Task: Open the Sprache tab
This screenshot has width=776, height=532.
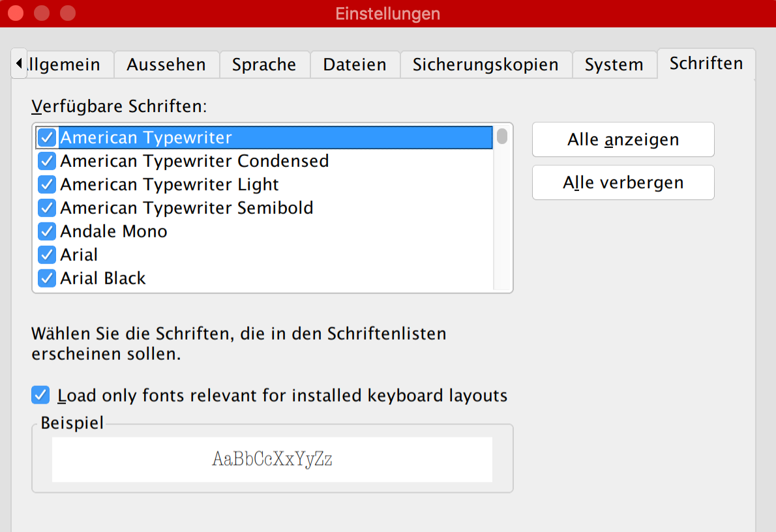Action: 264,65
